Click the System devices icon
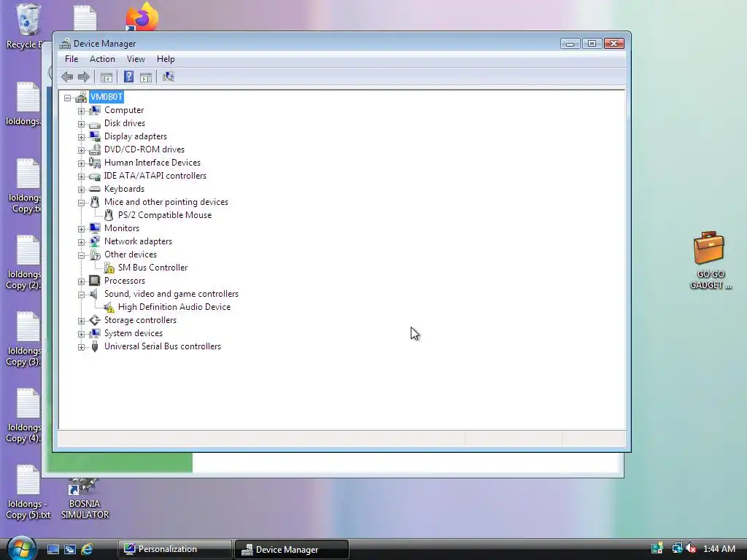This screenshot has height=560, width=747. point(95,333)
